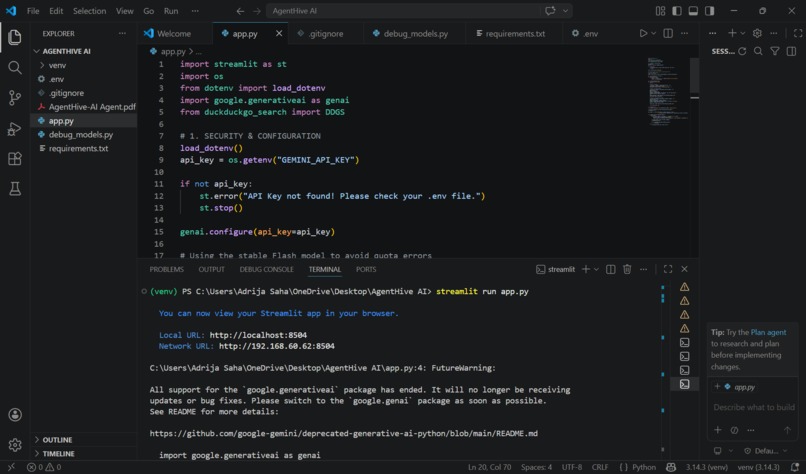Kill the terminal with trash icon

coord(627,269)
